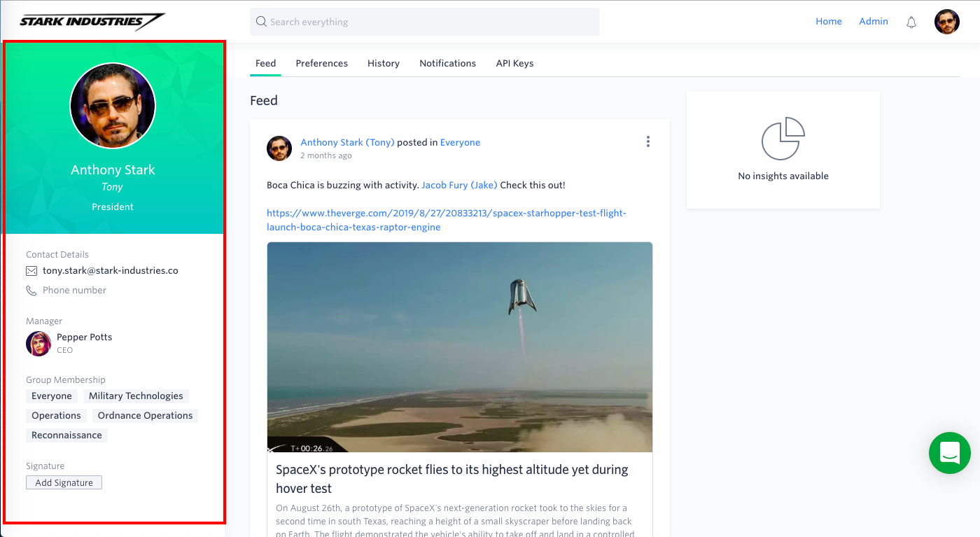Click the Add Signature button
This screenshot has width=980, height=537.
click(x=64, y=482)
